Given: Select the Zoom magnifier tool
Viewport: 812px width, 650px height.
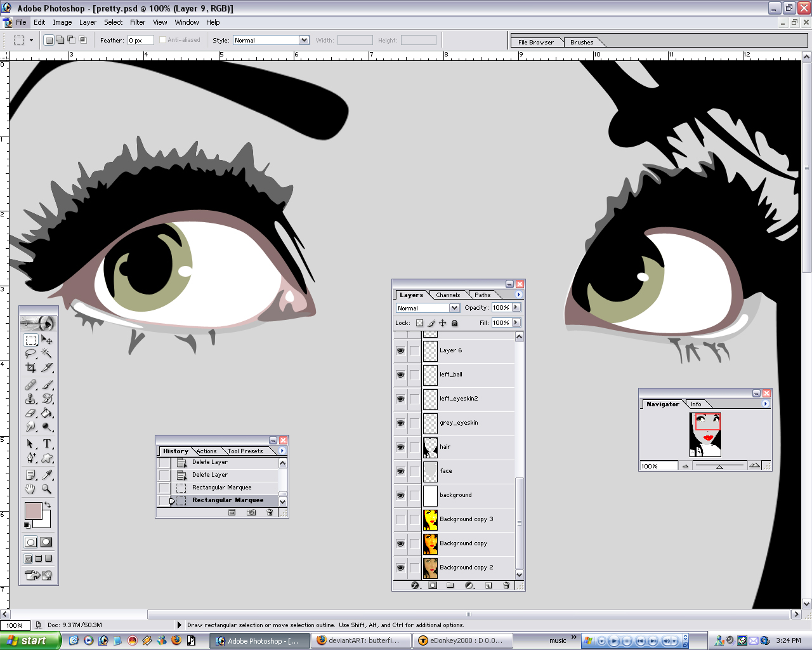Looking at the screenshot, I should [47, 489].
